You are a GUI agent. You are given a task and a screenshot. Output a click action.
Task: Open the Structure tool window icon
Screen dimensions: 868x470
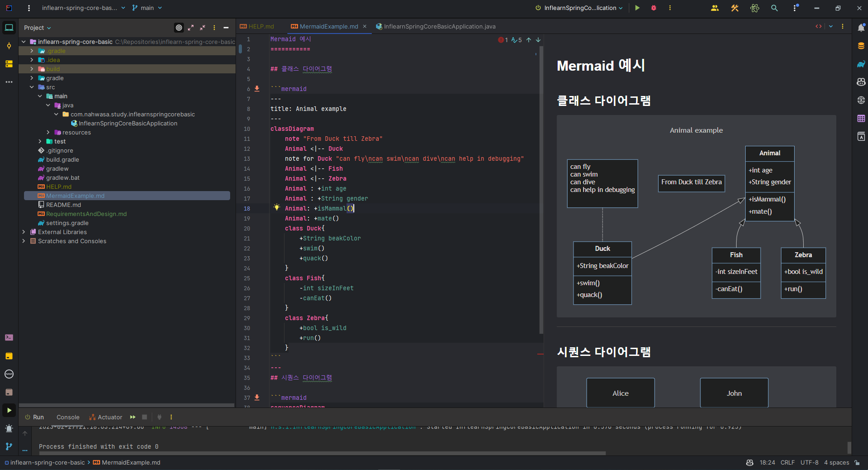click(9, 64)
